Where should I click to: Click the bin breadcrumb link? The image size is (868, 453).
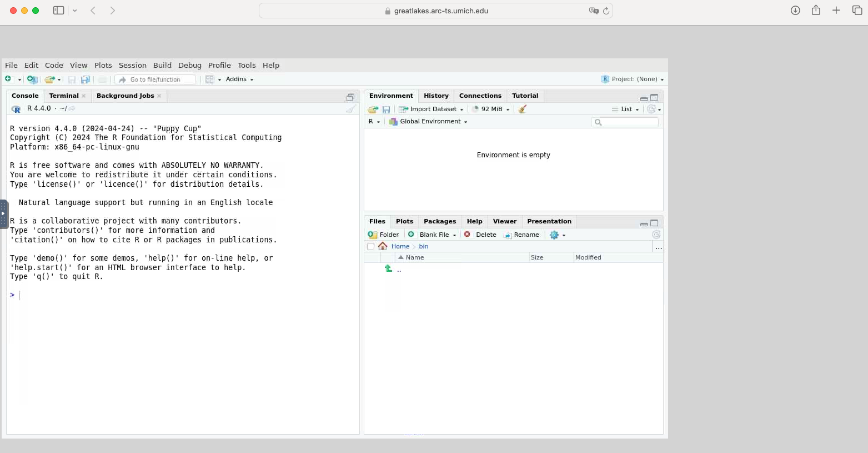pos(423,246)
